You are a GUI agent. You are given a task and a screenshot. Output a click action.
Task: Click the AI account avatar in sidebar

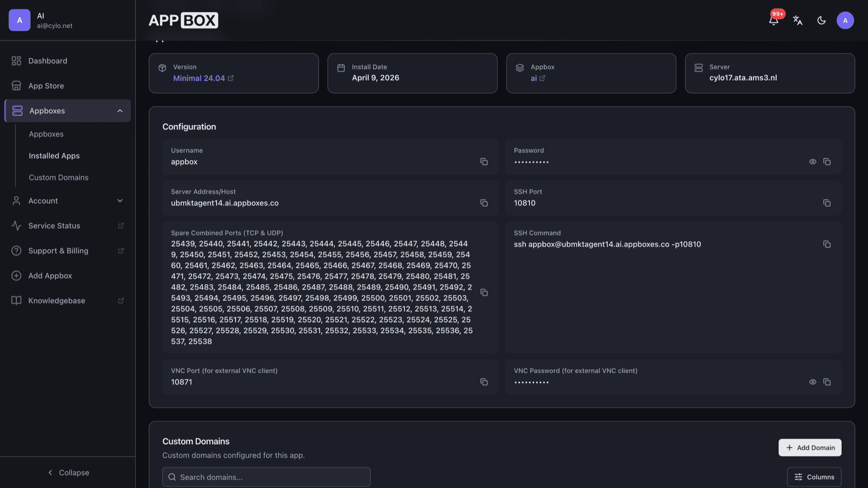19,20
